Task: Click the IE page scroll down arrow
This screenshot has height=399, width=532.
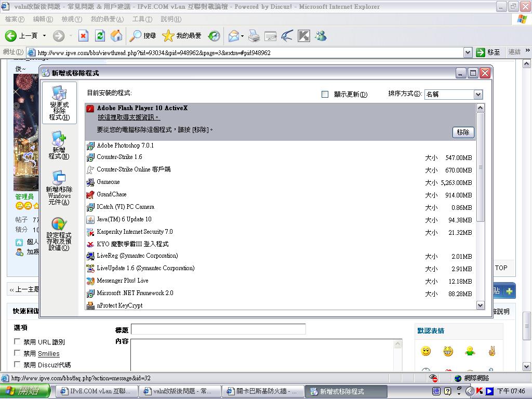Action: 526,366
